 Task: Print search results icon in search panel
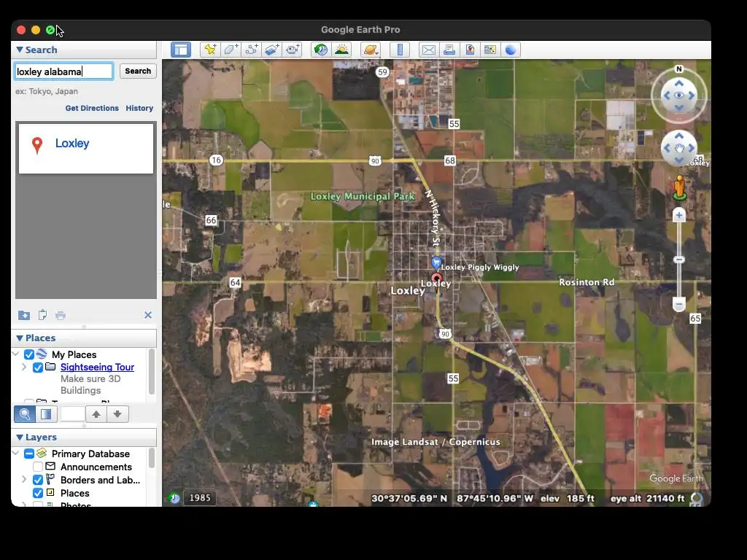61,315
